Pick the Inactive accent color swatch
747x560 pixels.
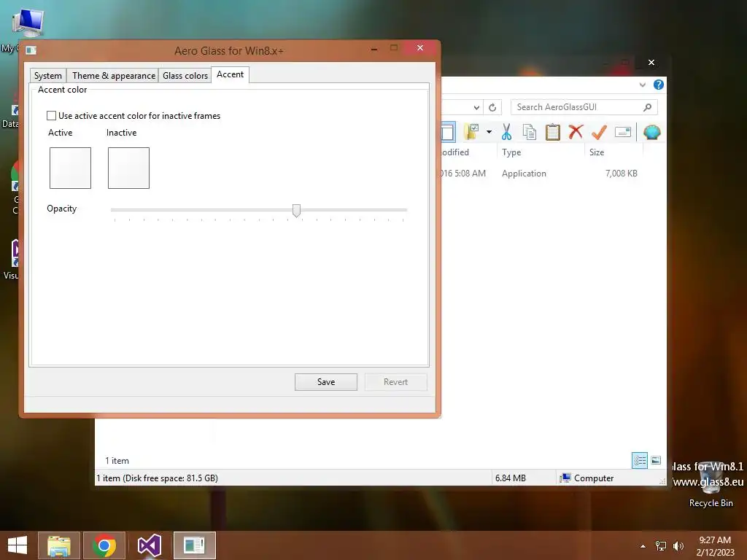[128, 168]
